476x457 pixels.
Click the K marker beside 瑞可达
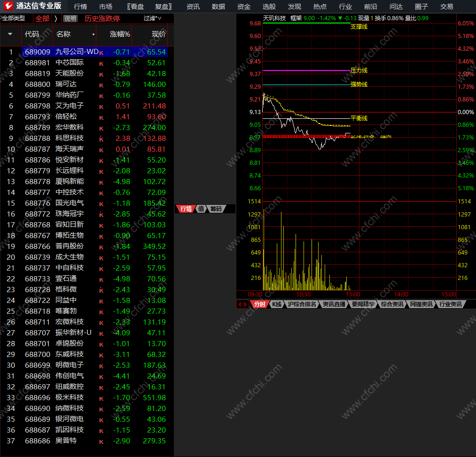101,85
